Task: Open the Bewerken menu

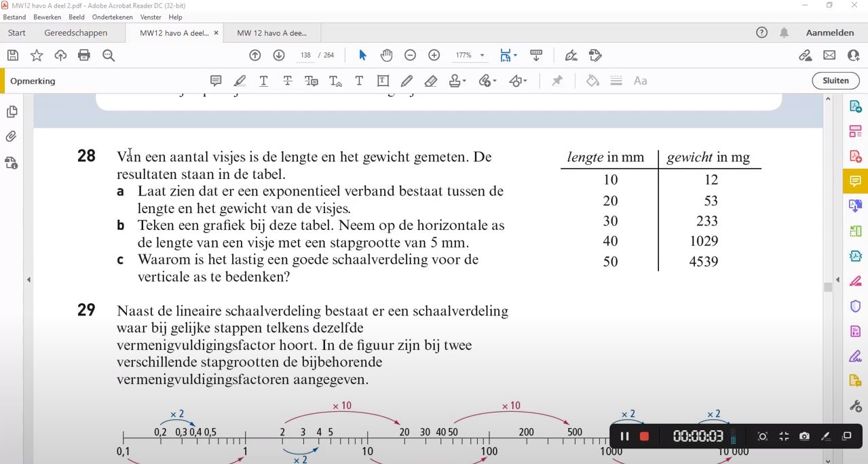Action: pos(47,17)
